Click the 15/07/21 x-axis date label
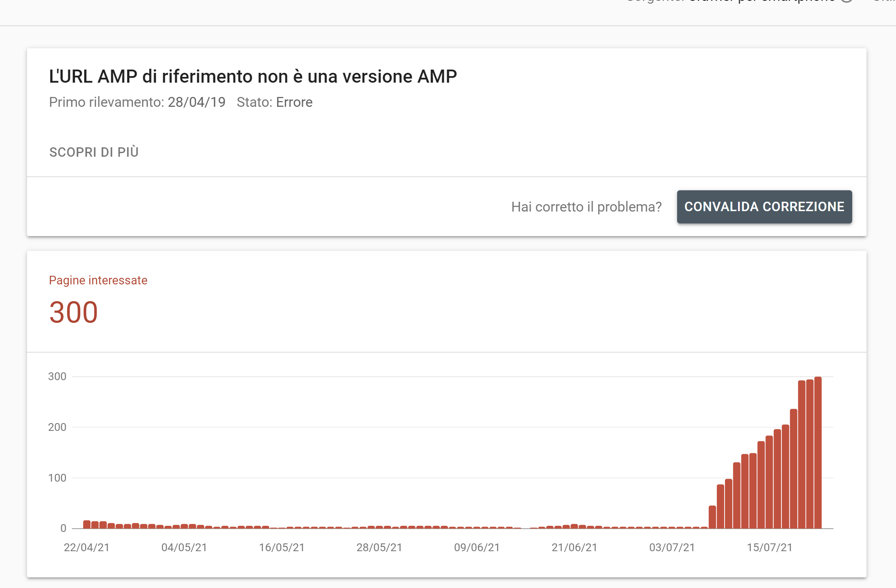Screen dimensions: 896x588 click(770, 547)
